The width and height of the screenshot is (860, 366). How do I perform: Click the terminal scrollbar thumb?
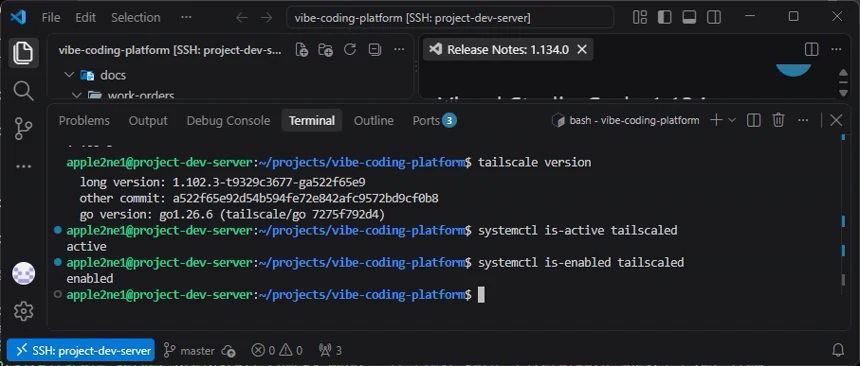[x=844, y=280]
